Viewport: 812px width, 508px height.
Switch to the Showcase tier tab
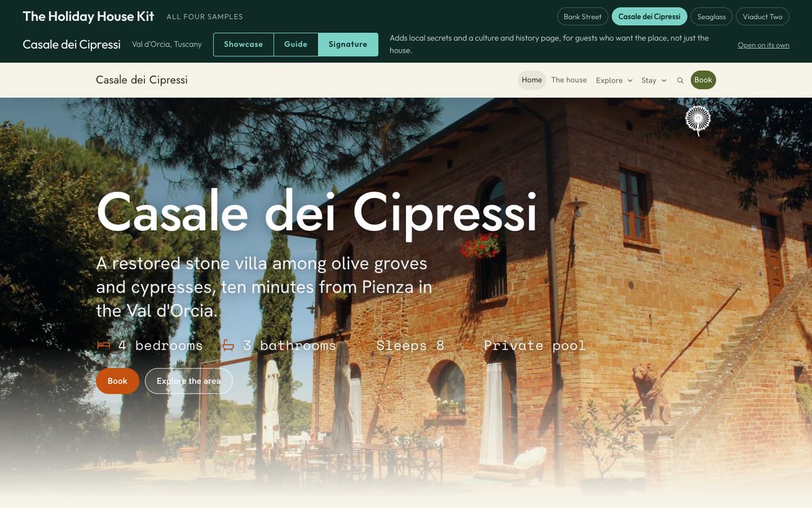coord(244,45)
